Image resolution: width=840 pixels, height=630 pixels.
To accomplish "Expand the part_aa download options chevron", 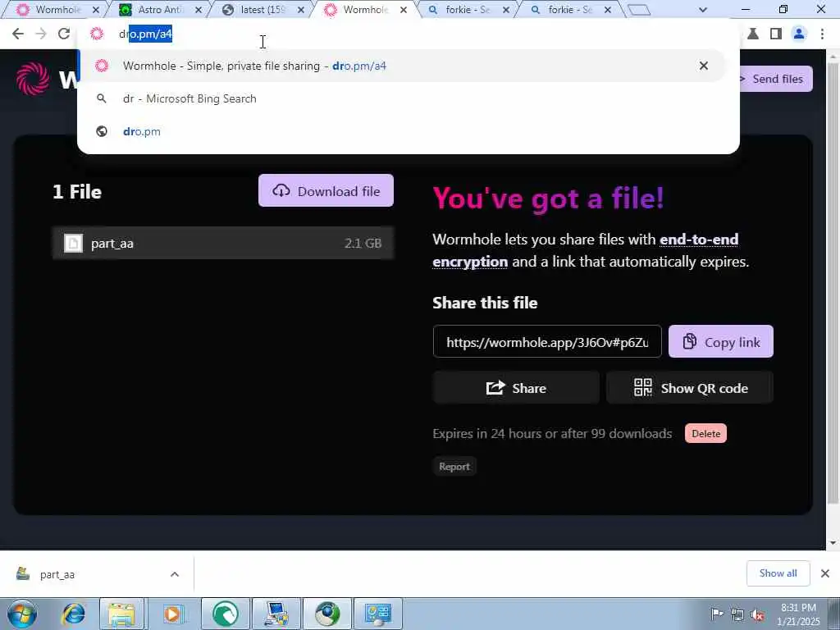I will pyautogui.click(x=175, y=574).
